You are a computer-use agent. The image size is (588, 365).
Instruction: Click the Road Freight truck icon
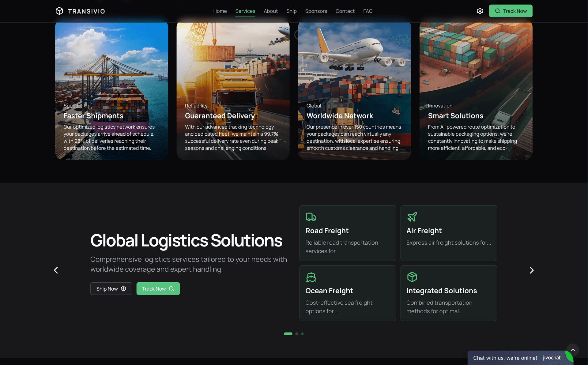tap(311, 217)
